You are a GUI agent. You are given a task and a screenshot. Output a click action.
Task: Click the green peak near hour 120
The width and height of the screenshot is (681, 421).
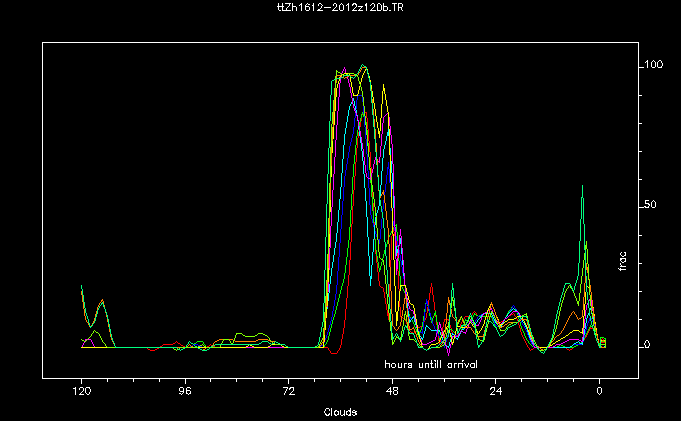[81, 288]
